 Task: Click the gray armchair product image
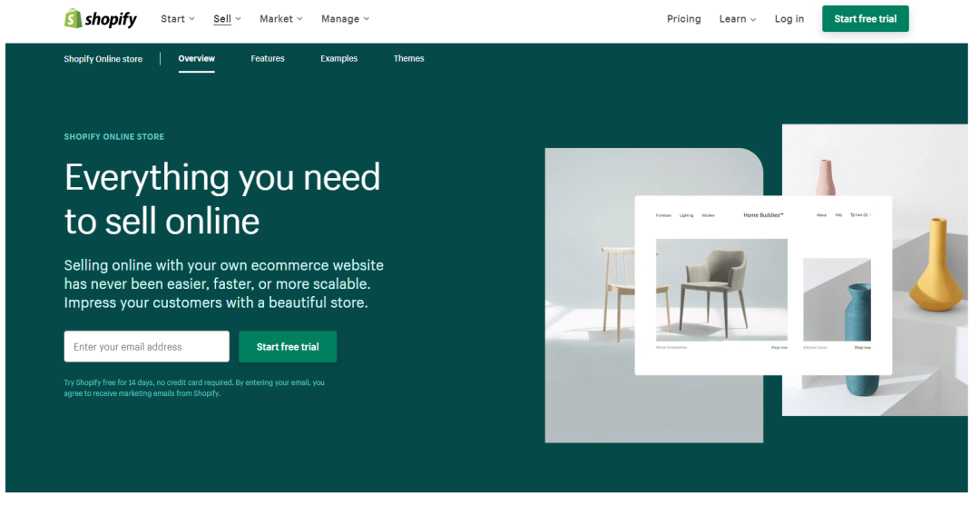721,290
